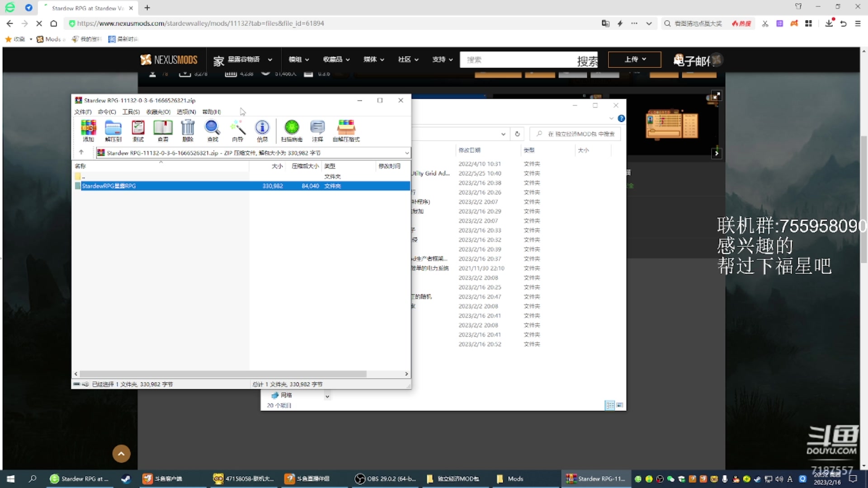868x488 pixels.
Task: Select the StardewRPG星露RPG folder row
Action: tap(242, 186)
